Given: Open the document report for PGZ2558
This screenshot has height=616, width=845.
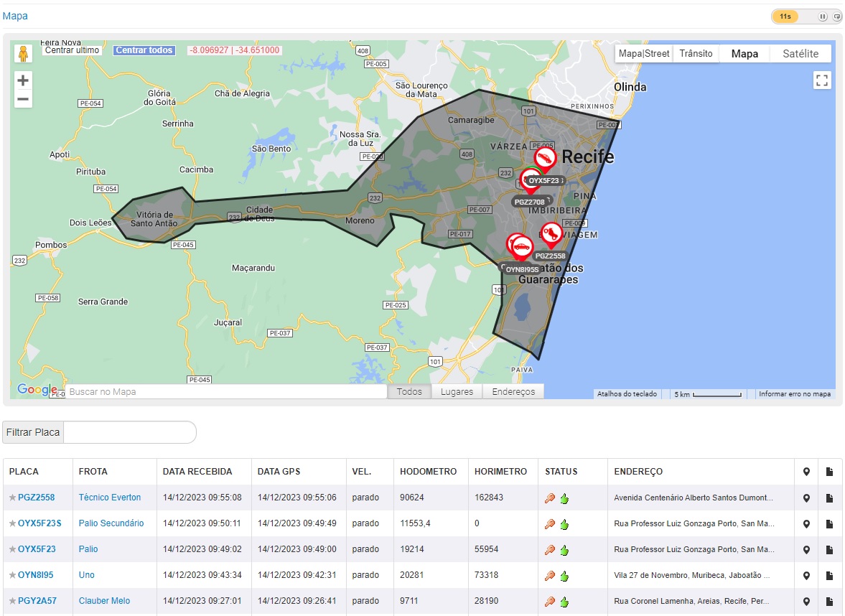Looking at the screenshot, I should tap(829, 498).
